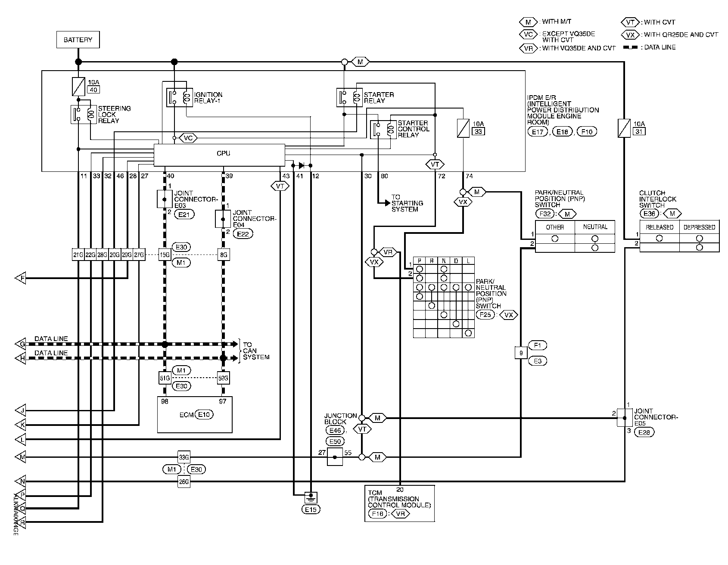The width and height of the screenshot is (728, 565).
Task: Select the Junction Block terminal box
Action: (335, 457)
